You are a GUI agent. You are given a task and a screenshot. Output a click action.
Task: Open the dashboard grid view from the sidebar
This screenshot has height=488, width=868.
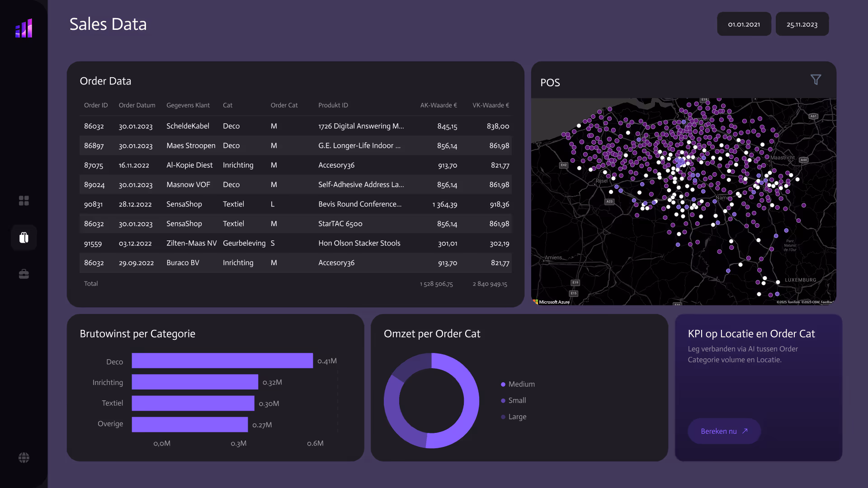tap(24, 201)
